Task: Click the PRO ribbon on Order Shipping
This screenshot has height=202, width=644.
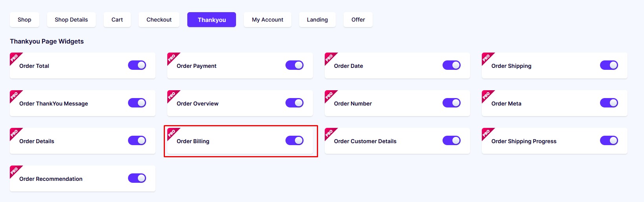Action: click(x=487, y=57)
